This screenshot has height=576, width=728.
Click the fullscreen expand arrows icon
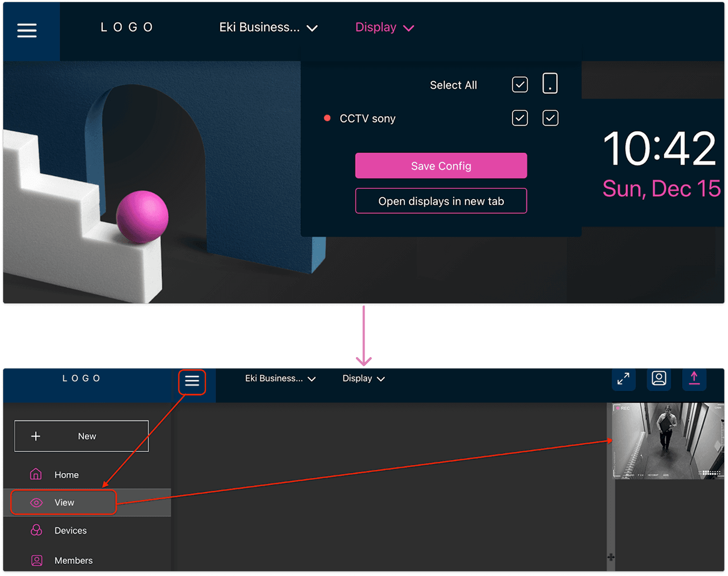[623, 379]
